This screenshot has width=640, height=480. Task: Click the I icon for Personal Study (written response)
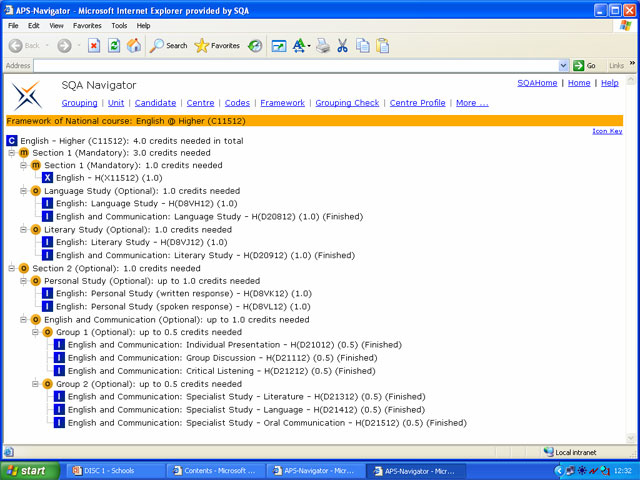pyautogui.click(x=47, y=293)
